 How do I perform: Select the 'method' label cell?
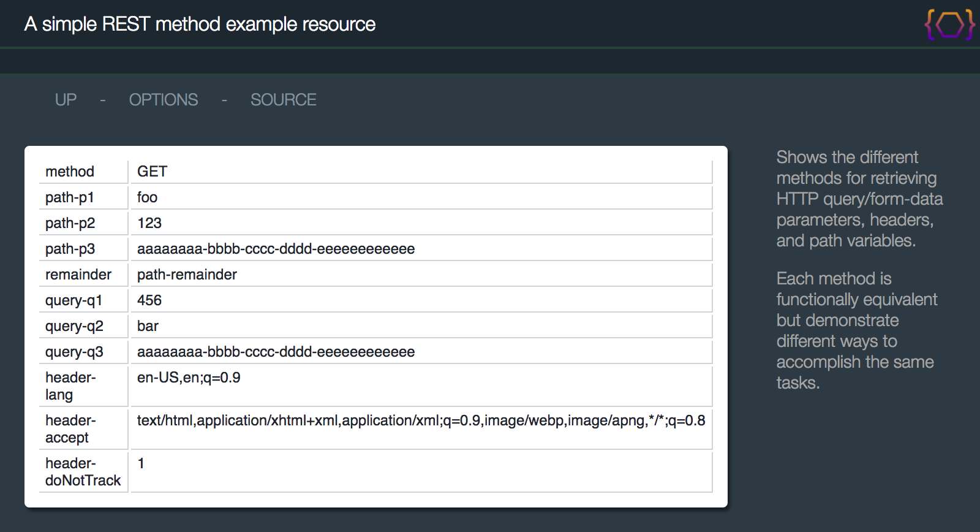83,172
